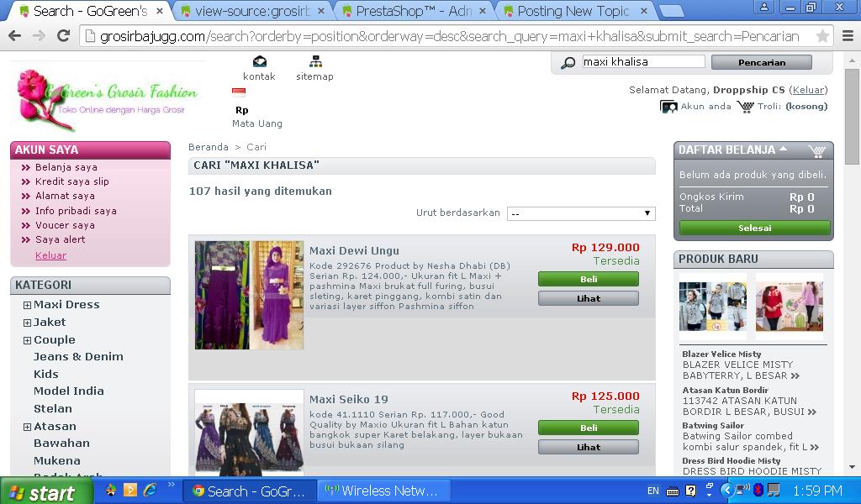Click Maxi Dewi Ungu product thumbnail
The width and height of the screenshot is (861, 504).
click(x=249, y=295)
